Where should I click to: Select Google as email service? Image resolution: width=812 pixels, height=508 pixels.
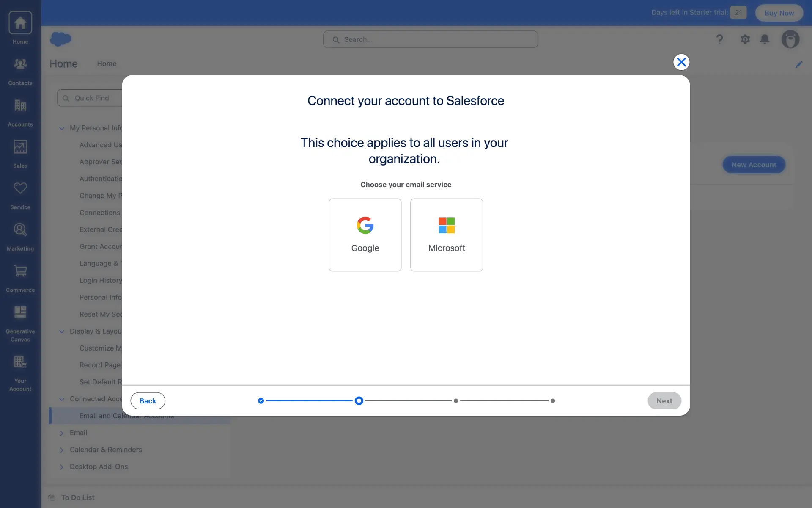click(365, 235)
